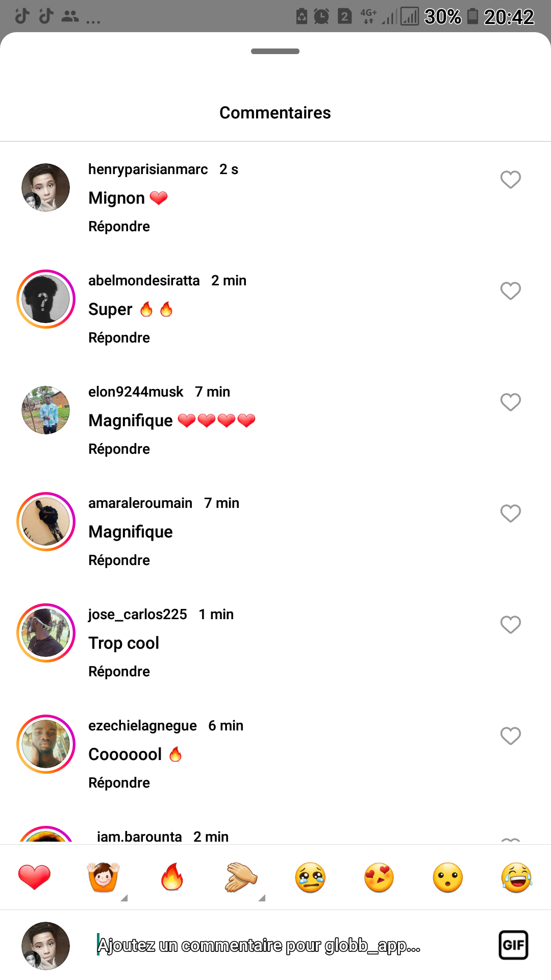The width and height of the screenshot is (551, 980).
Task: Pick the heart-eyes emoji reaction
Action: 379,877
